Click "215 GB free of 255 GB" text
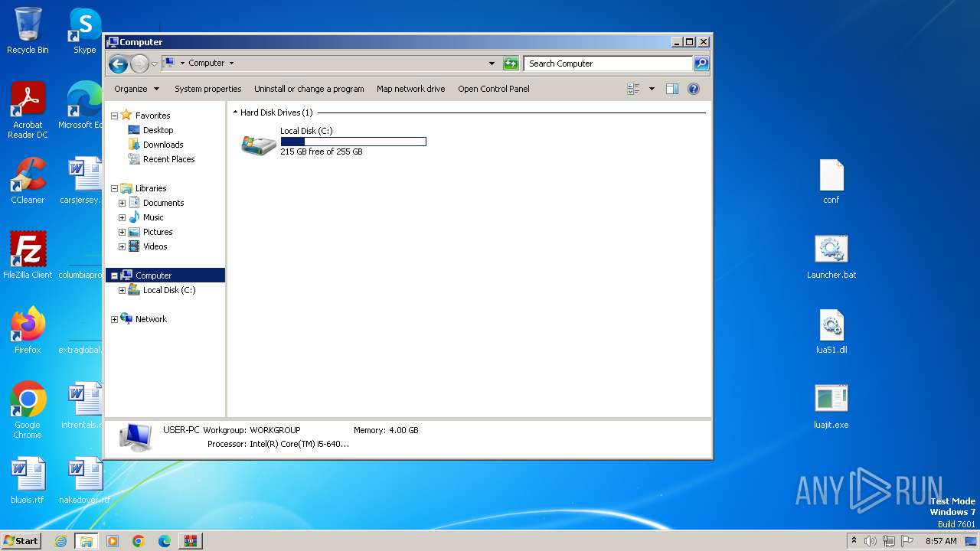The height and width of the screenshot is (551, 980). pos(322,152)
